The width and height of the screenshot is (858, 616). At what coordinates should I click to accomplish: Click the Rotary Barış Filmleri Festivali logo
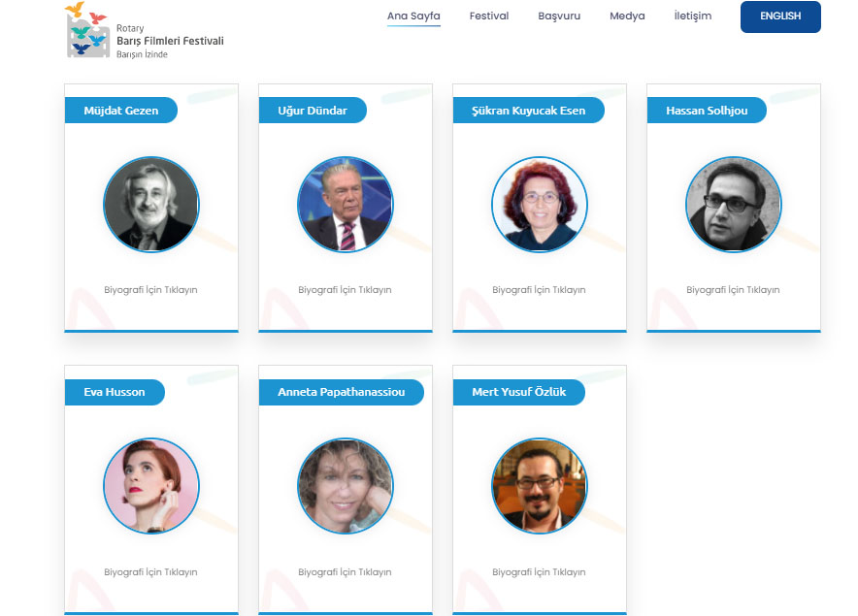(144, 30)
